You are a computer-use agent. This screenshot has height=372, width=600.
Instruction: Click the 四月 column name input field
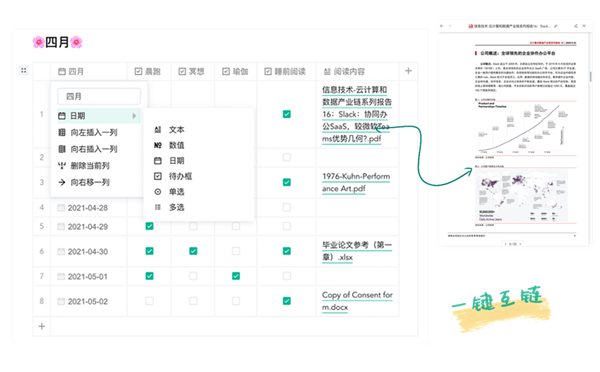coord(99,96)
